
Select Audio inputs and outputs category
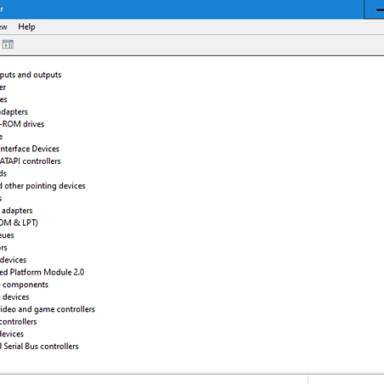click(31, 75)
